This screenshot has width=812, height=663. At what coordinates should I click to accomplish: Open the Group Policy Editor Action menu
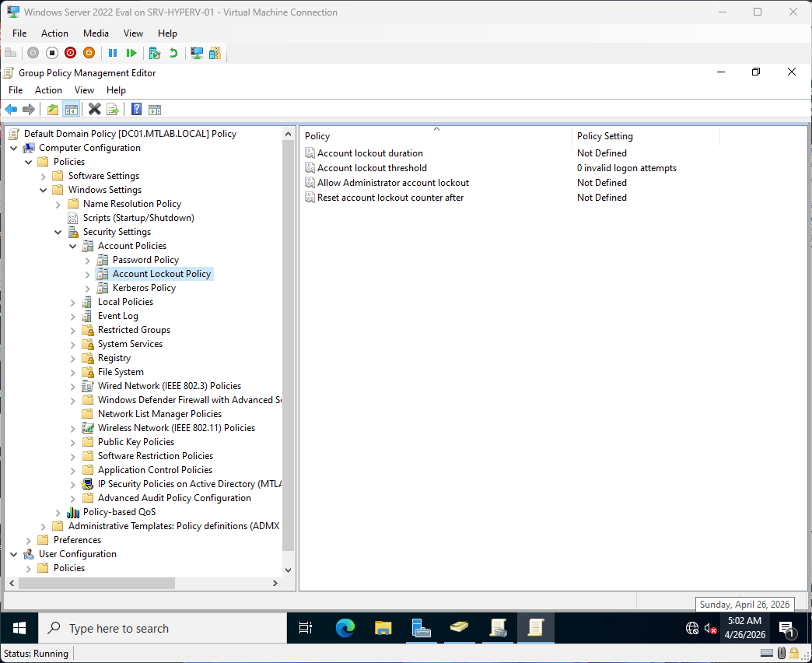pyautogui.click(x=48, y=90)
